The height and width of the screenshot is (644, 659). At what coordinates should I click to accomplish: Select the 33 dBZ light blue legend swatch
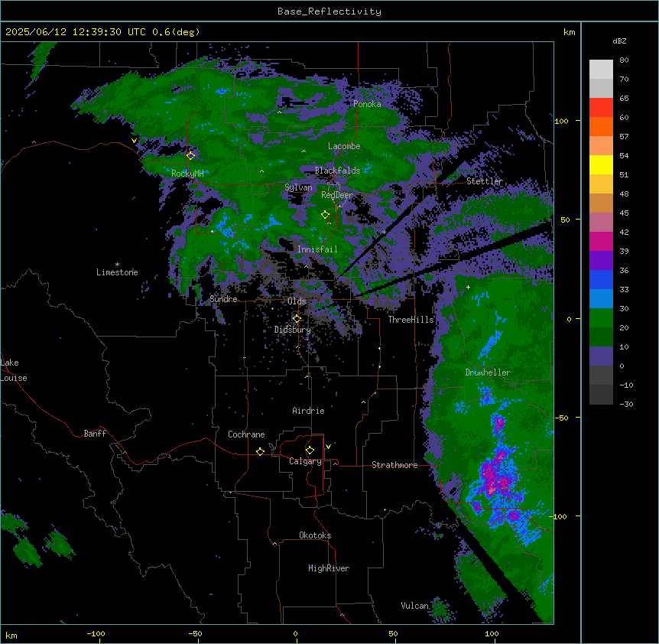click(x=601, y=298)
